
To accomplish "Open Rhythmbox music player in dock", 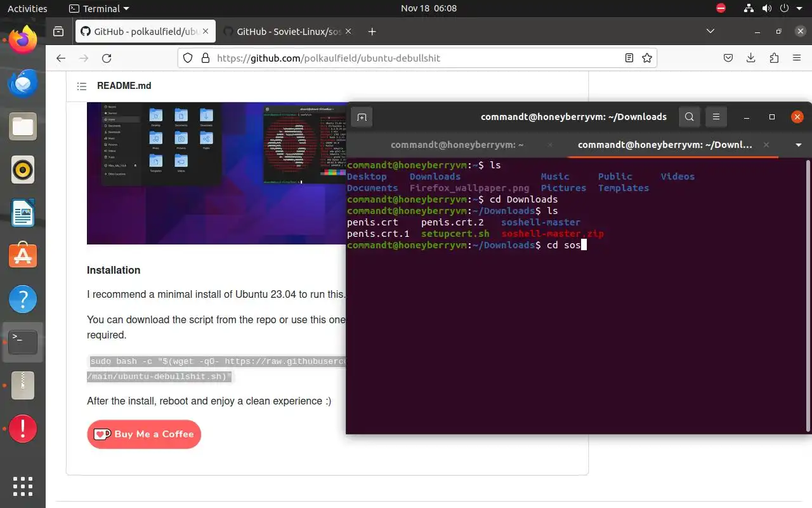I will pyautogui.click(x=23, y=170).
